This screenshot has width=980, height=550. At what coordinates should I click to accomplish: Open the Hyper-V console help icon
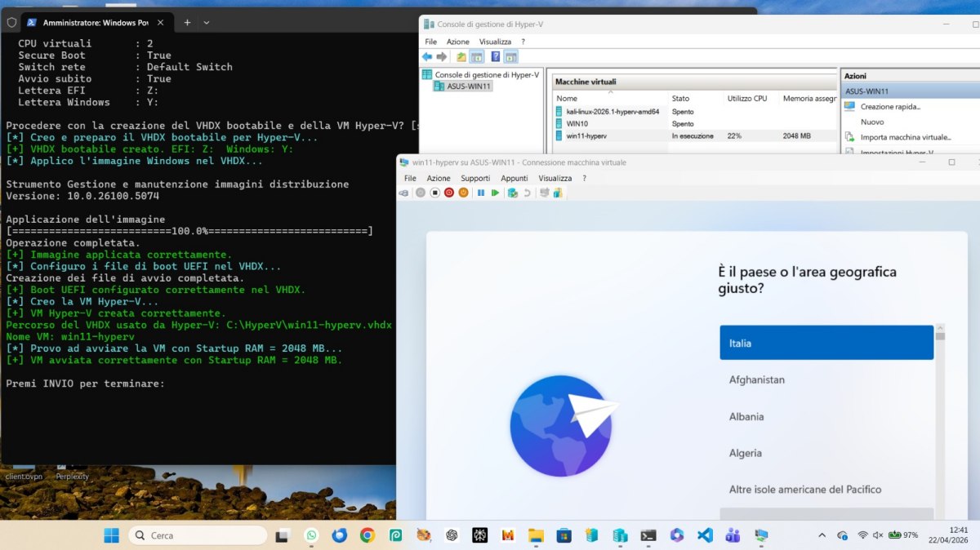[x=495, y=56]
